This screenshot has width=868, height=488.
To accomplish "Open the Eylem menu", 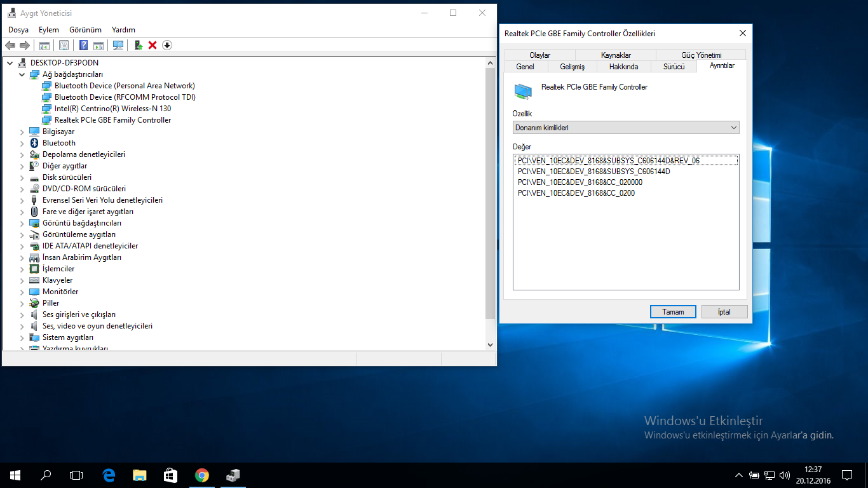I will pyautogui.click(x=48, y=30).
